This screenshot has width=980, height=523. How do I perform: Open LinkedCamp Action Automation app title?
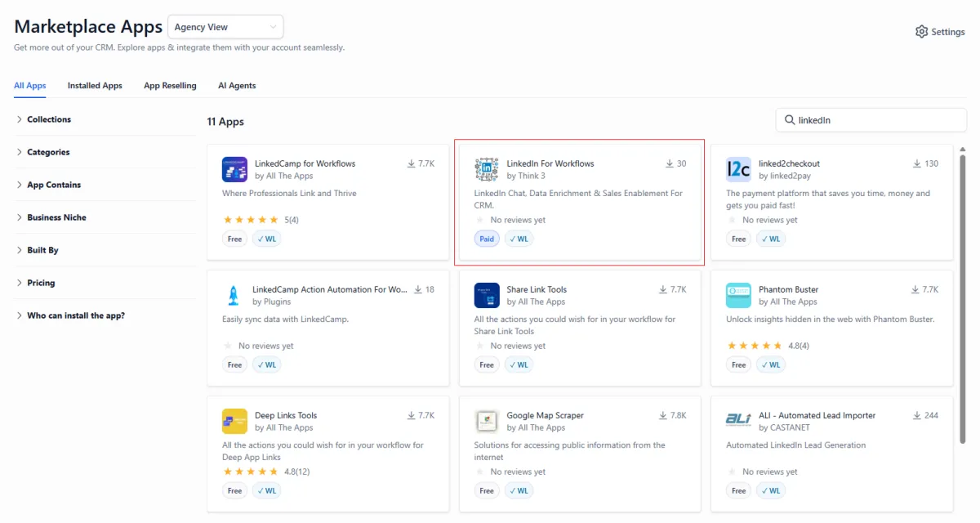329,289
